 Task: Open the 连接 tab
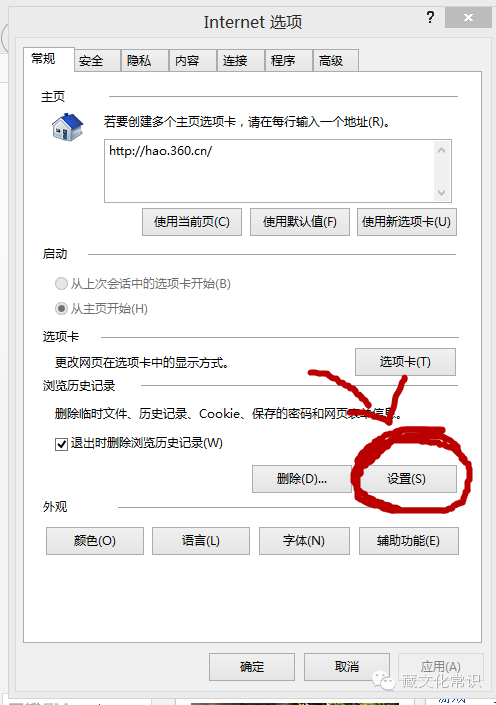coord(241,61)
